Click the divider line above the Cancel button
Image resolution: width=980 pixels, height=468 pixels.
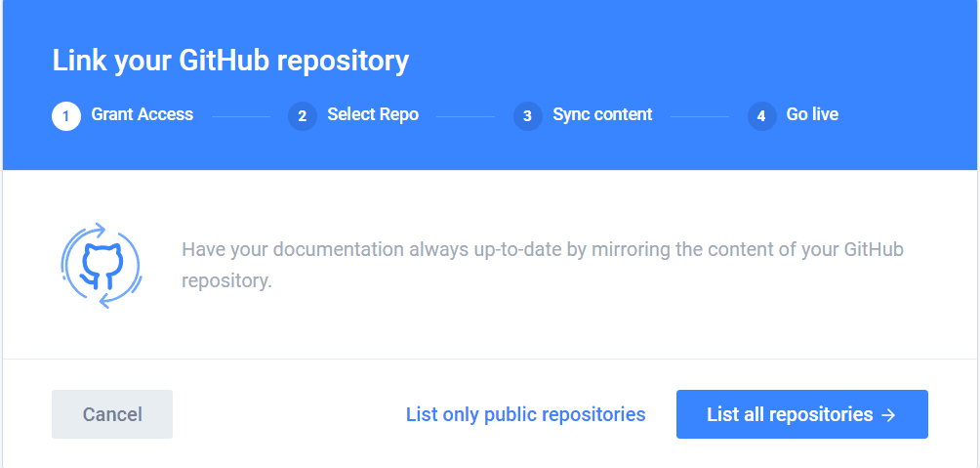(490, 359)
